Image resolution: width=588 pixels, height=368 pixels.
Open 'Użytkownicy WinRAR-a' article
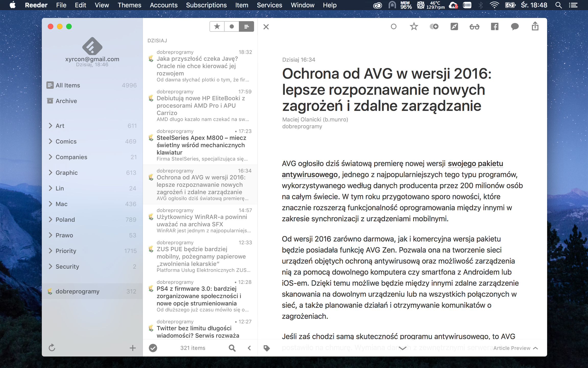(x=200, y=221)
